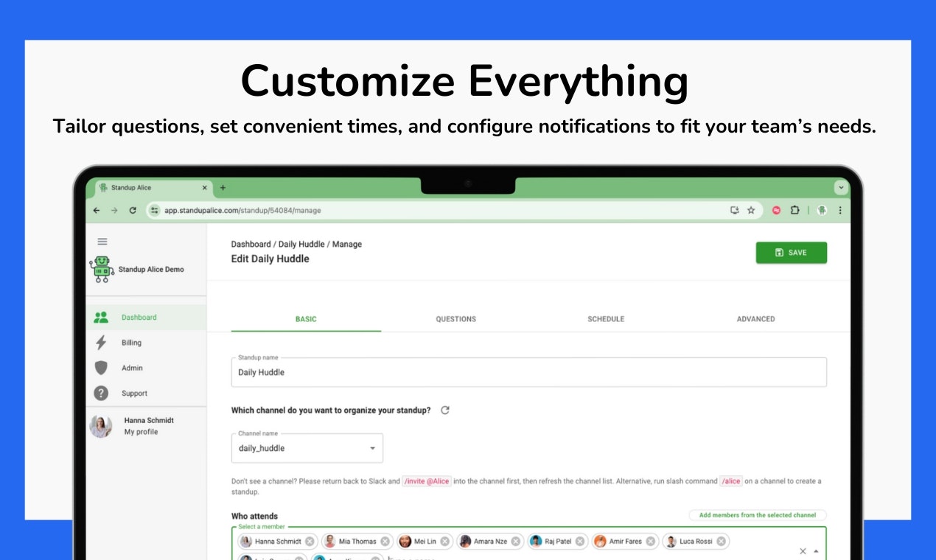936x560 pixels.
Task: Collapse the member selection list arrow
Action: [x=816, y=551]
